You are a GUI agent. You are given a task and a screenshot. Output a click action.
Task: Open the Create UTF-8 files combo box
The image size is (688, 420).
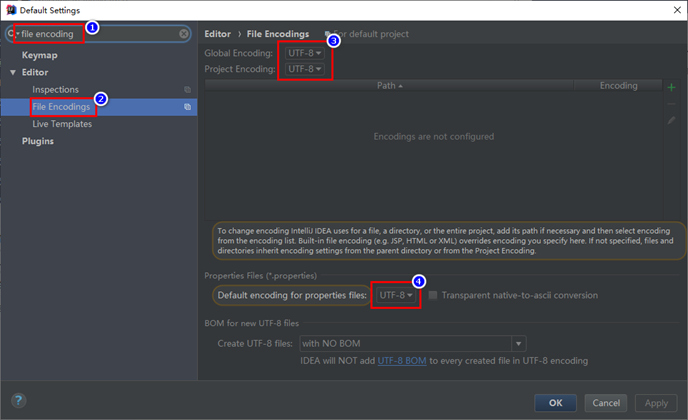(412, 344)
